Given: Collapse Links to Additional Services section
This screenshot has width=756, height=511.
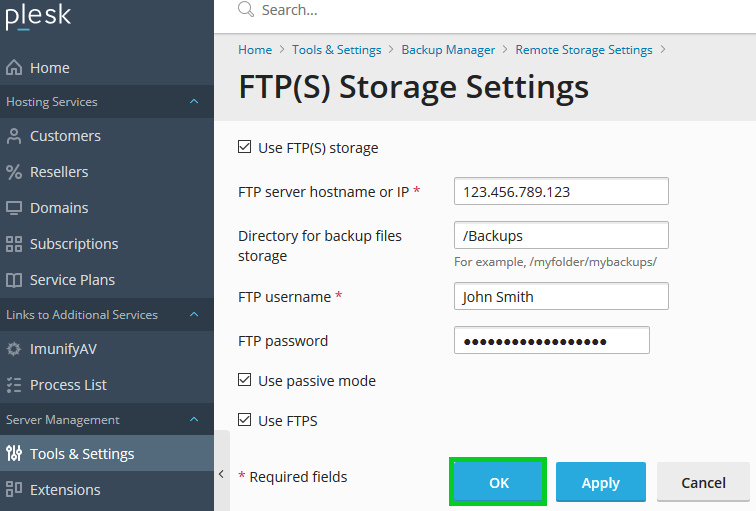Looking at the screenshot, I should point(194,315).
